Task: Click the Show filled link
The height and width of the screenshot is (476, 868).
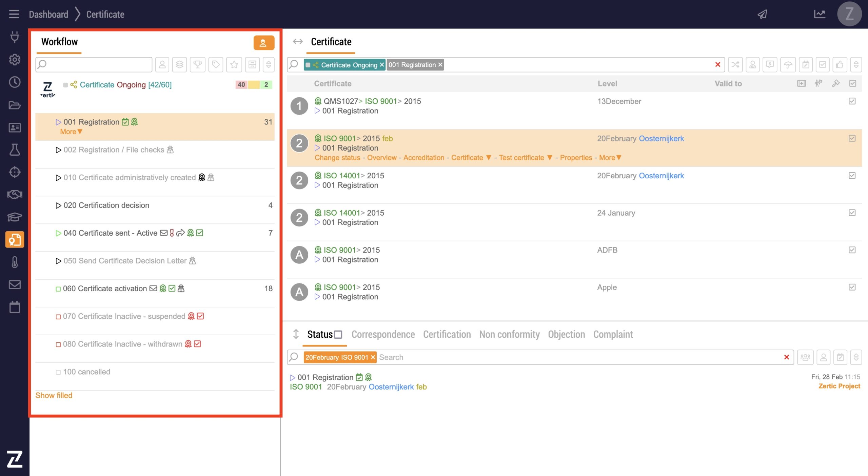Action: pos(54,395)
